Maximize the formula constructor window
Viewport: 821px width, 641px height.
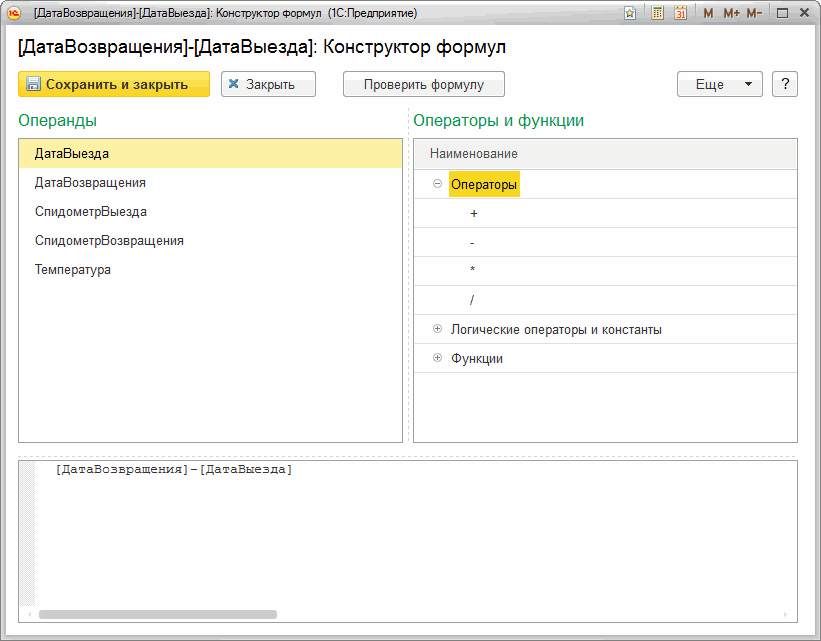[x=782, y=13]
